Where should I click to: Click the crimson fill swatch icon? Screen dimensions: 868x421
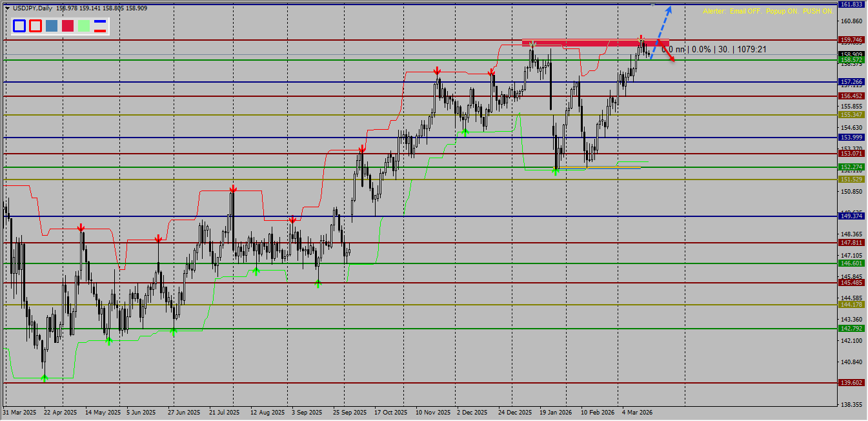pos(68,26)
